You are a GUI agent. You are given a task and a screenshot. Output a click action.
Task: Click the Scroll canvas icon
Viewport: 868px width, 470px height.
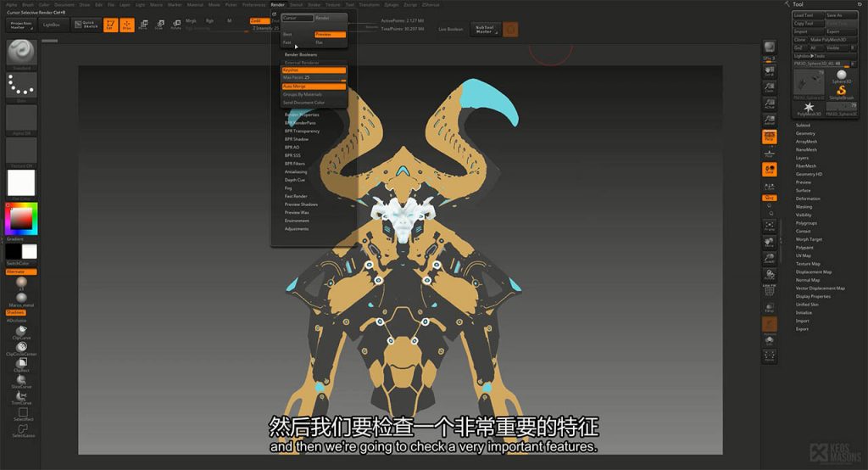[770, 71]
